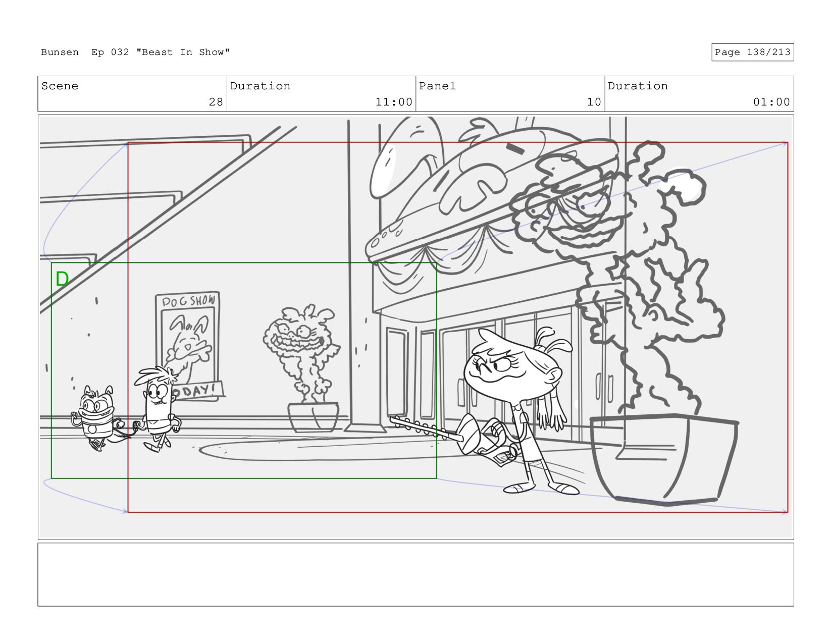Click the panel number 10

click(x=594, y=102)
